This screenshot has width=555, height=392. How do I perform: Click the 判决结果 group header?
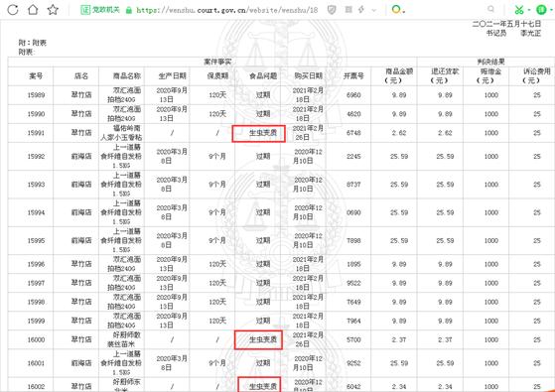point(490,62)
